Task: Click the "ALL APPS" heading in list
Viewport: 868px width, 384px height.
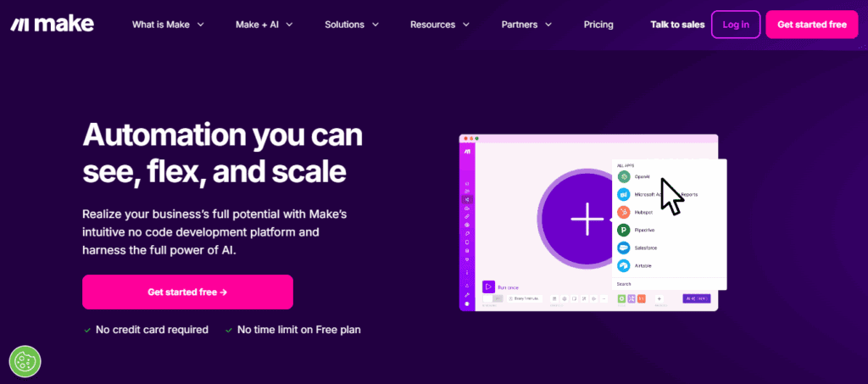Action: click(x=626, y=165)
